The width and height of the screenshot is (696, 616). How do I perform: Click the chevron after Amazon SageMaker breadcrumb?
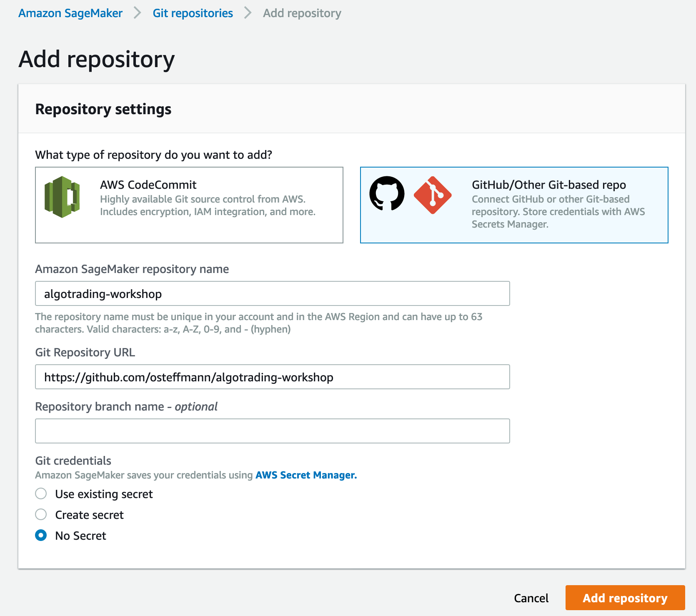tap(138, 13)
